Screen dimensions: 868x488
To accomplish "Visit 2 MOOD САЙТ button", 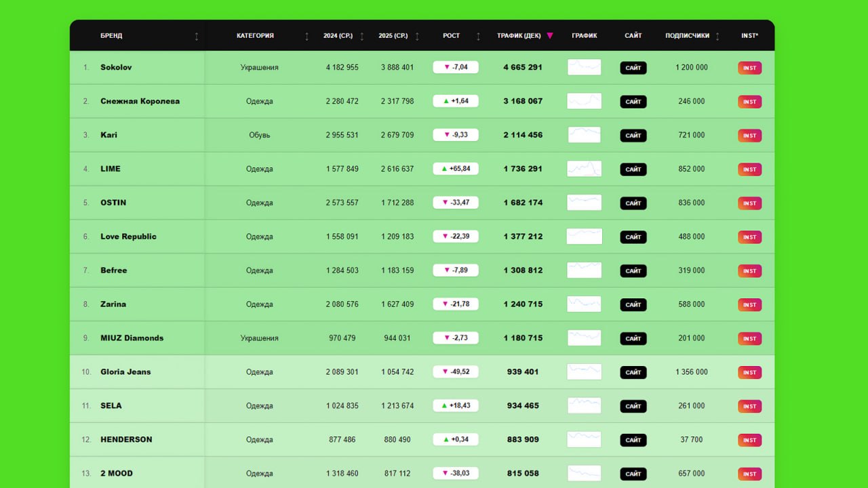I will pyautogui.click(x=633, y=474).
